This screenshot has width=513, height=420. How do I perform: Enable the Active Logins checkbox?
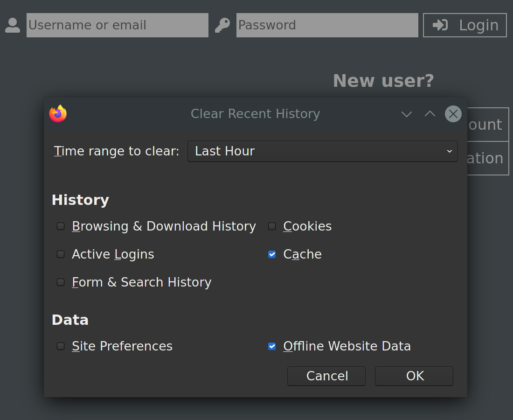click(x=61, y=254)
